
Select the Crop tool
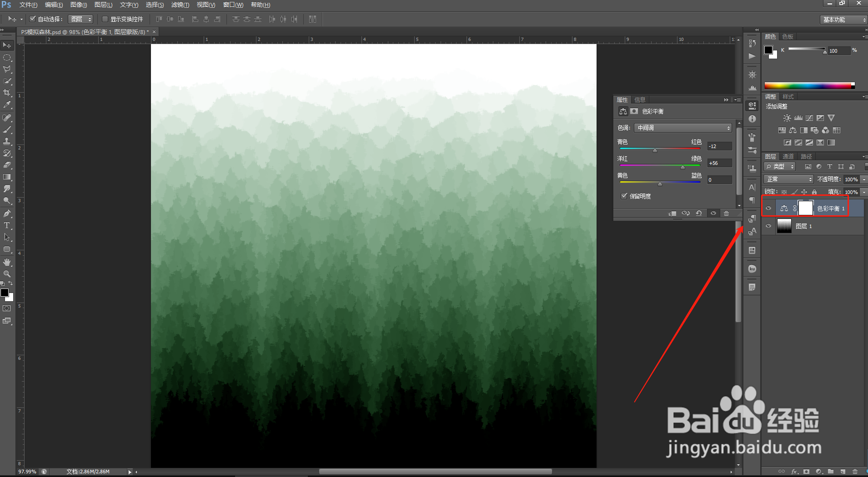pyautogui.click(x=7, y=93)
